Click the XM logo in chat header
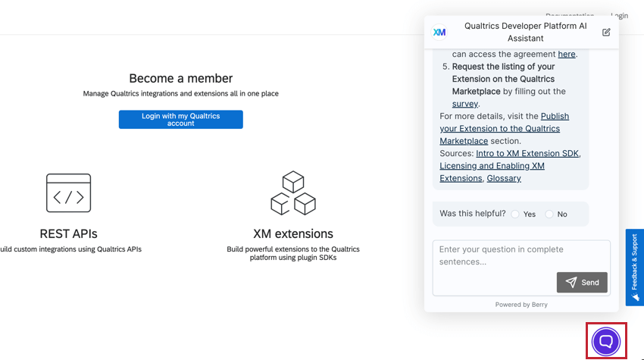The height and width of the screenshot is (360, 644). [439, 32]
